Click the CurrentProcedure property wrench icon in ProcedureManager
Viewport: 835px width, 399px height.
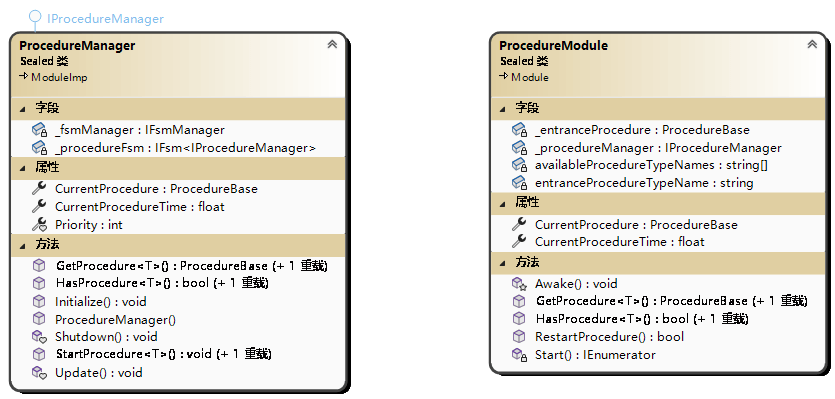[39, 189]
